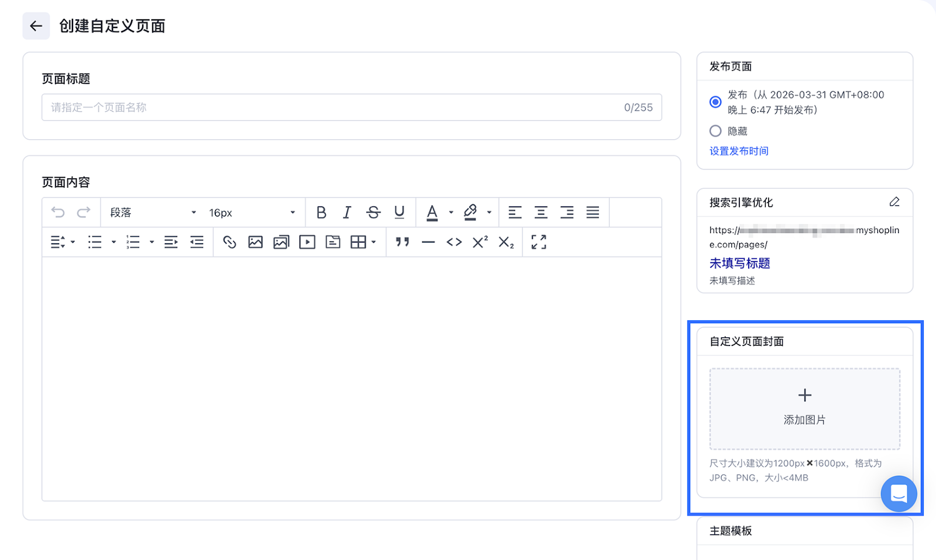This screenshot has height=560, width=936.
Task: Focus the 页面标题 title input field
Action: point(333,108)
